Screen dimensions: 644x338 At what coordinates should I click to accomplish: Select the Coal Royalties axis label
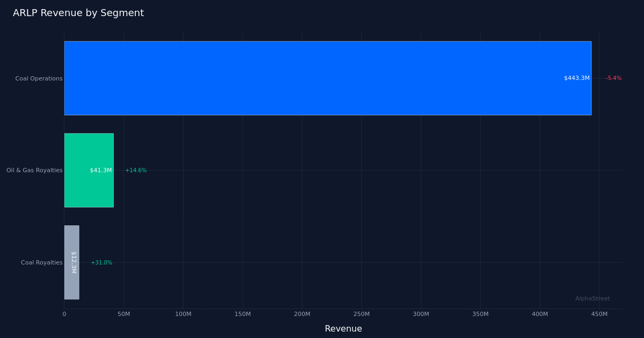coord(41,262)
